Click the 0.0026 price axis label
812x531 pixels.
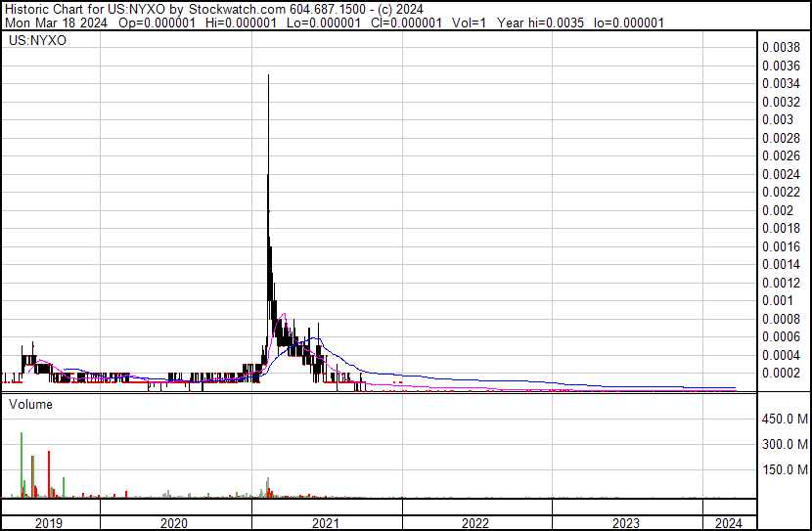tap(781, 155)
